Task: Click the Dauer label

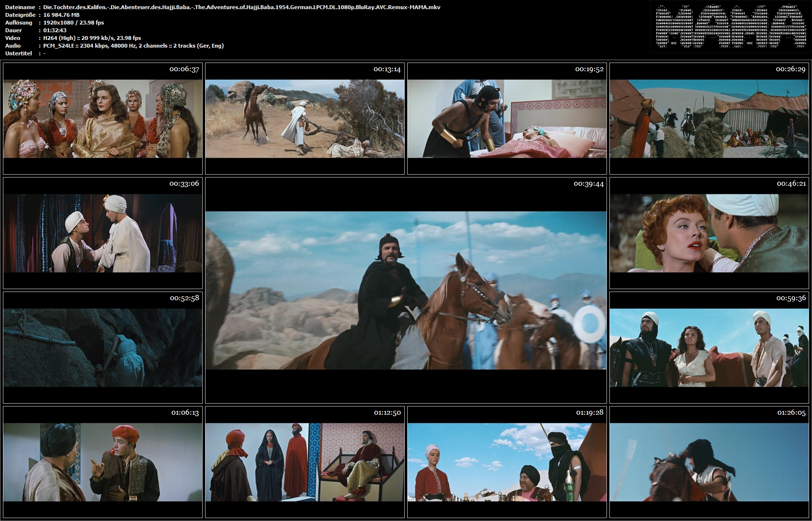Action: tap(13, 30)
